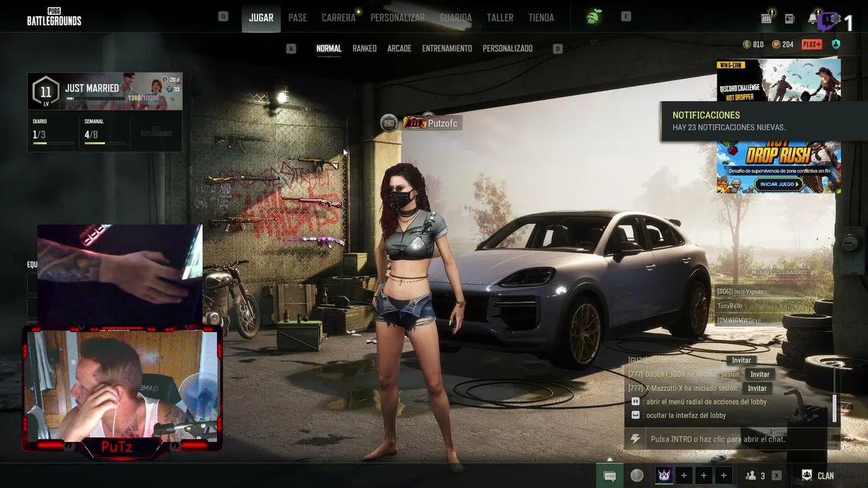Screen dimensions: 868x488
Task: Click the platform icon left of Putzofc
Action: [389, 123]
